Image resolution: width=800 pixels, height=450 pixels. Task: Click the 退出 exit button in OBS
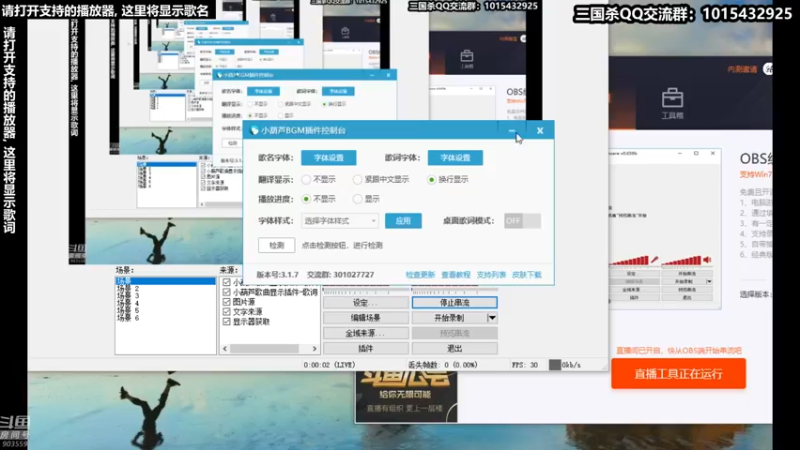pos(455,348)
